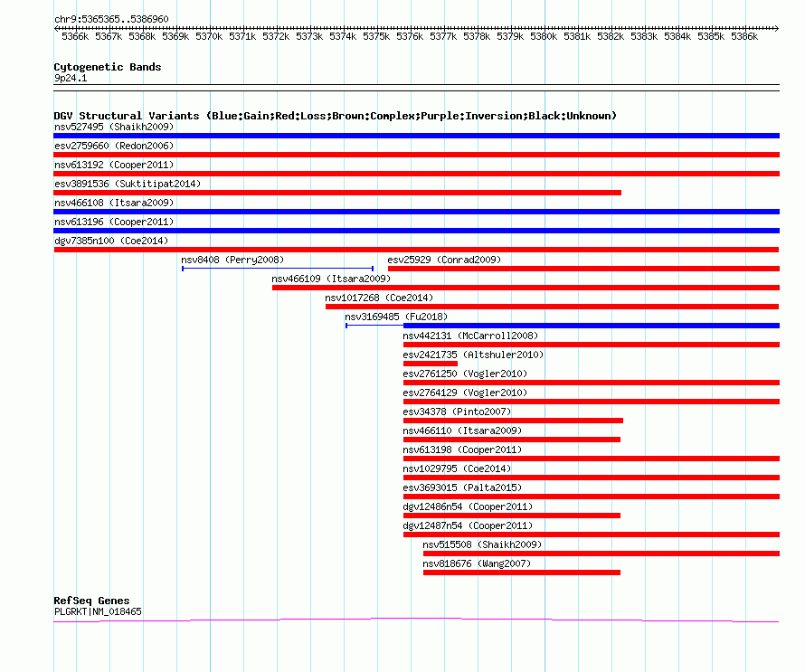Click the thick blue bar of nsv3169485

[592, 326]
